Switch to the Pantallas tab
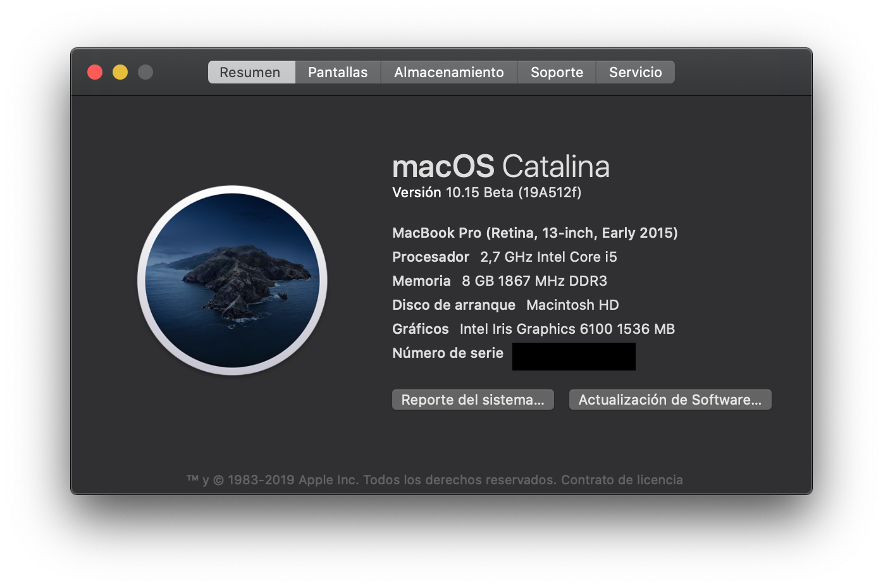This screenshot has width=883, height=588. (x=338, y=72)
